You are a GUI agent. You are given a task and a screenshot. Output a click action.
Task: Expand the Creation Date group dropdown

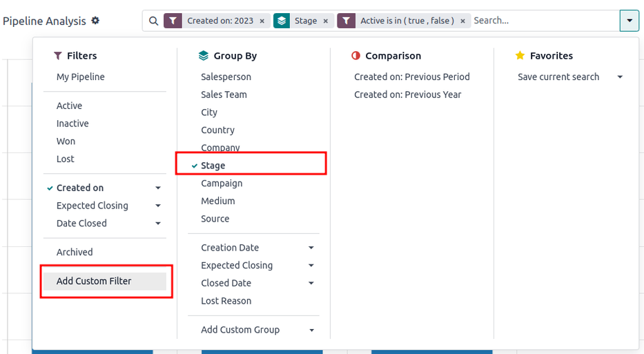click(x=311, y=248)
